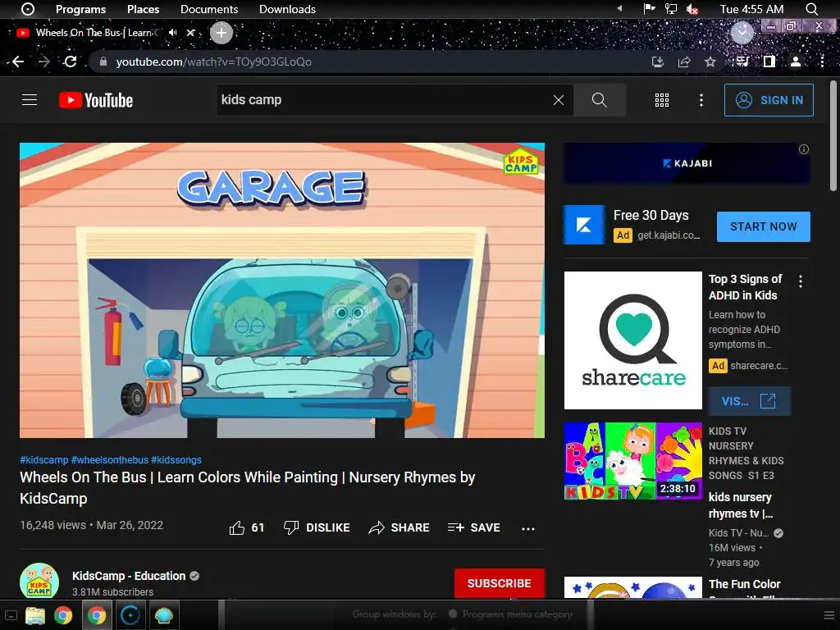Open a new browser tab
Image resolution: width=840 pixels, height=630 pixels.
tap(221, 33)
